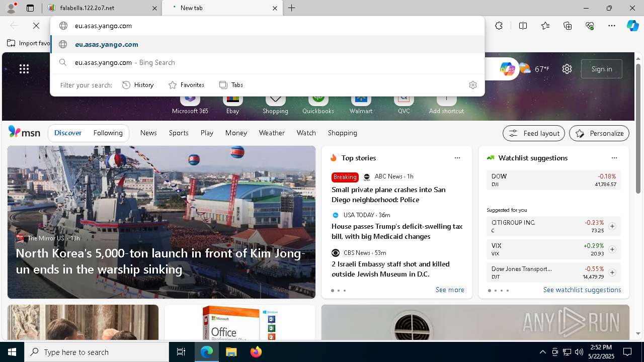The height and width of the screenshot is (362, 644).
Task: Select the eu.asas.yango.com URL suggestion
Action: click(x=267, y=44)
